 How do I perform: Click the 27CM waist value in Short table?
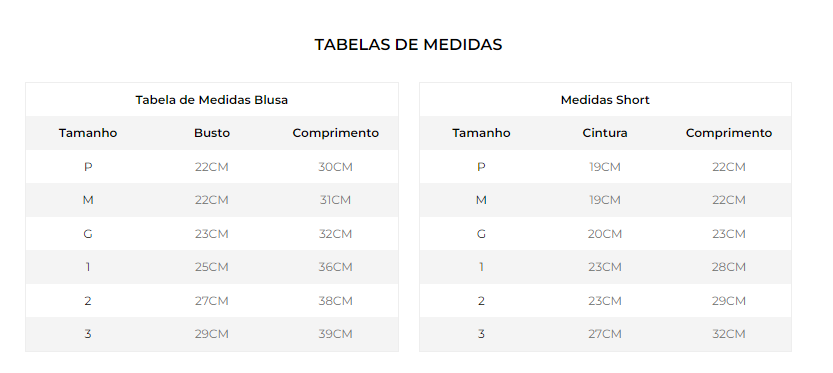coord(605,334)
